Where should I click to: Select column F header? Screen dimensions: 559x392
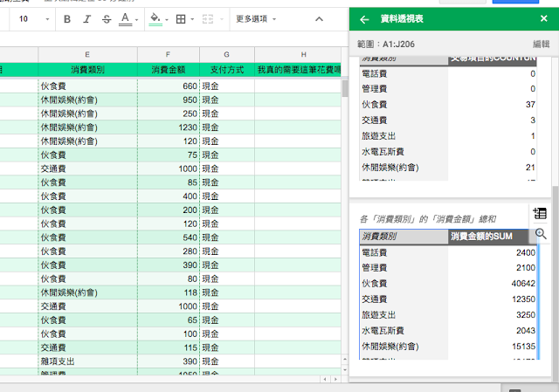[169, 54]
